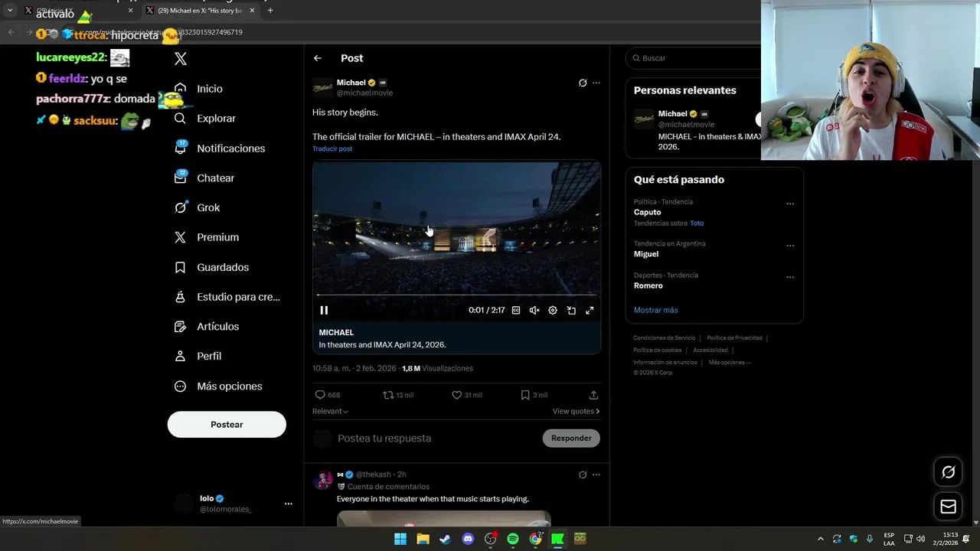Image resolution: width=980 pixels, height=551 pixels.
Task: Open Caputo trending topic
Action: coord(648,212)
